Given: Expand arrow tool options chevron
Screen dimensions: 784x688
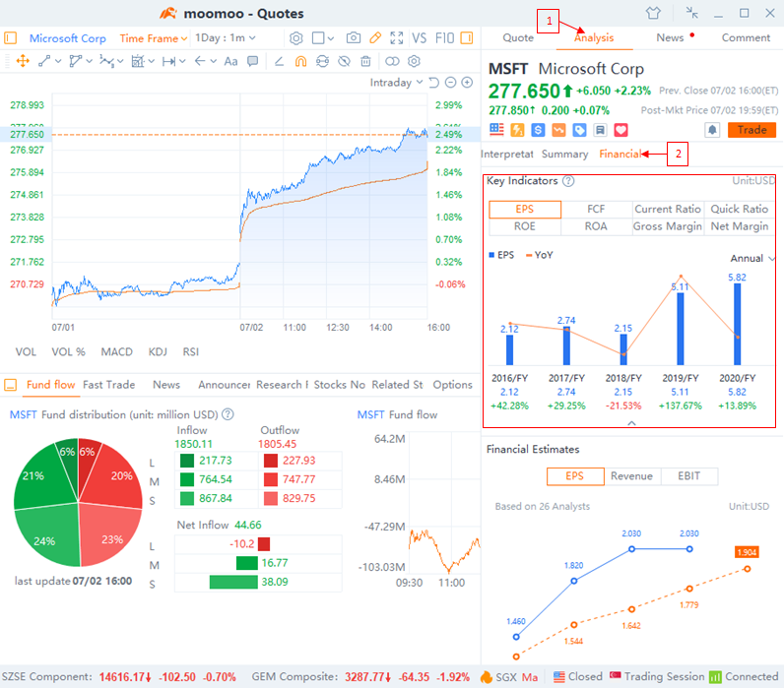Looking at the screenshot, I should click(x=214, y=61).
